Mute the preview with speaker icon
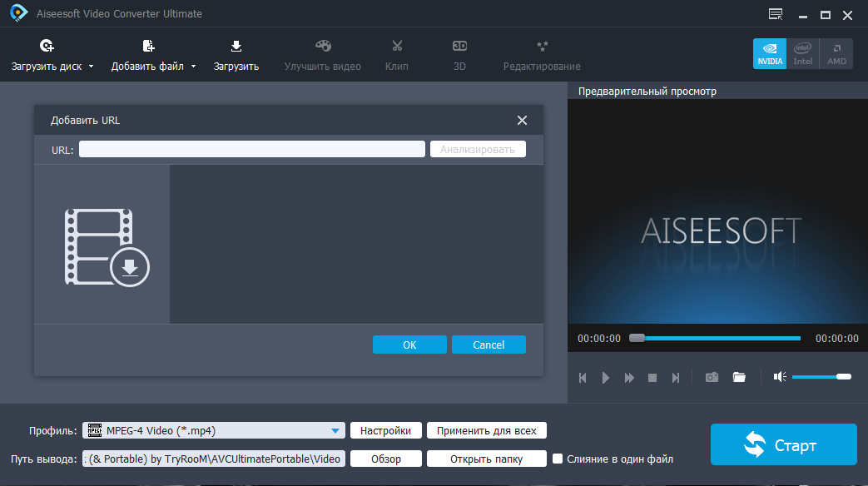The height and width of the screenshot is (486, 868). 780,377
